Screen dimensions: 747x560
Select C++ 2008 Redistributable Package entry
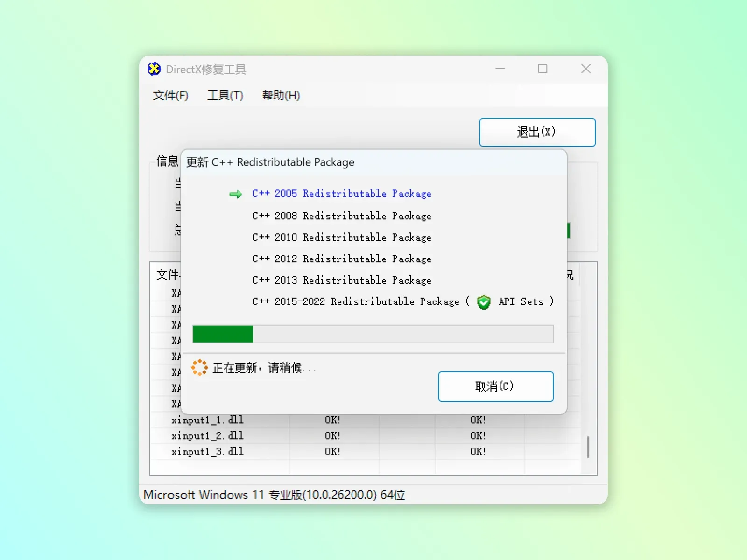point(341,216)
